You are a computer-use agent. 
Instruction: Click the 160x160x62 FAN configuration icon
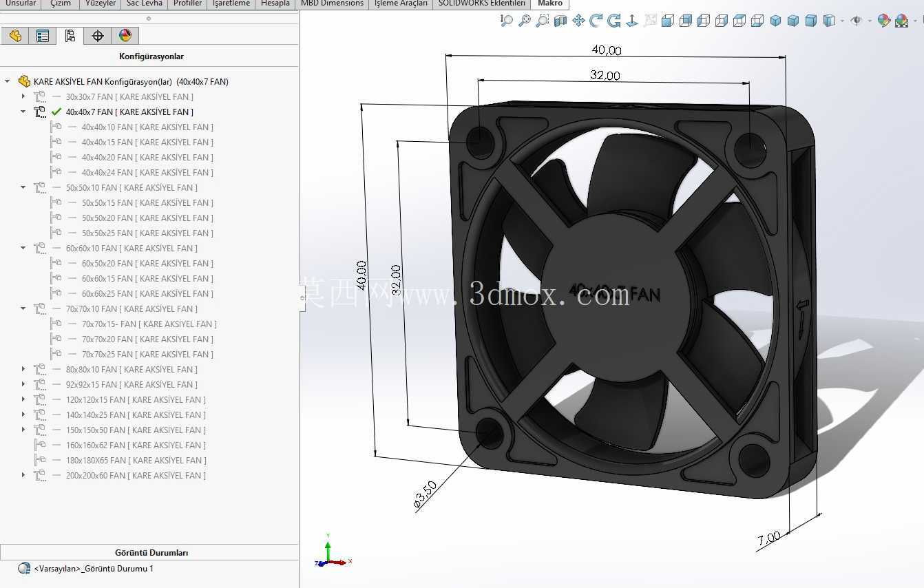click(x=40, y=445)
